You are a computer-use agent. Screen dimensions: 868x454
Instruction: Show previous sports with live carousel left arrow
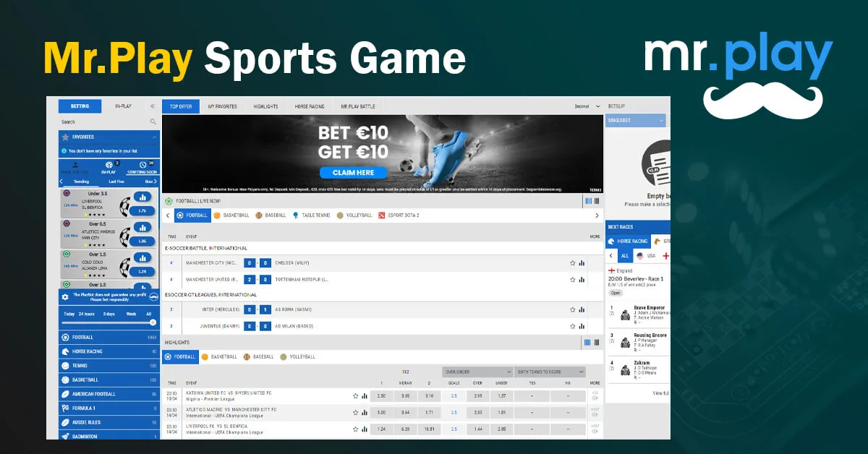click(x=168, y=215)
